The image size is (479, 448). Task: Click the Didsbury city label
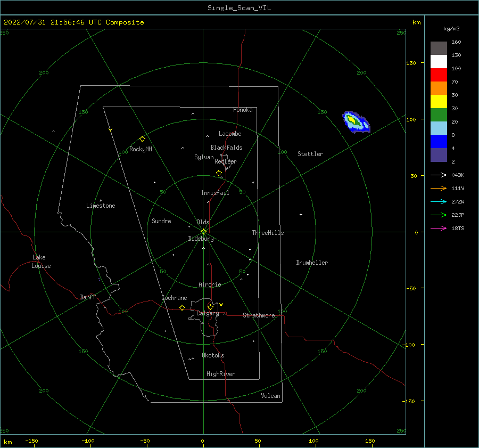pos(201,239)
